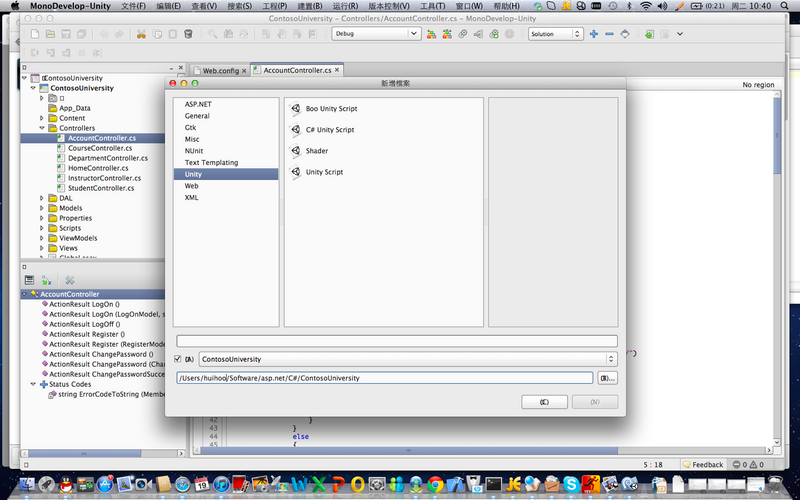
Task: Select the Boo Unity Script template
Action: click(330, 108)
